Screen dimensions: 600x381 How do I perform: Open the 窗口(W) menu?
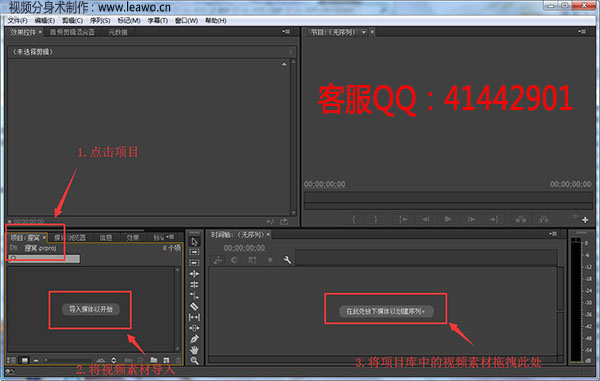tap(186, 21)
